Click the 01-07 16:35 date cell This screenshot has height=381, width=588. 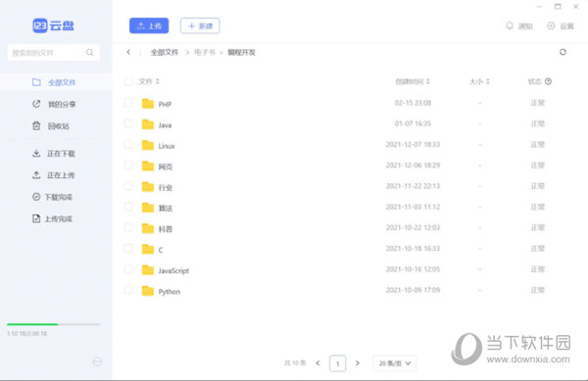(413, 123)
